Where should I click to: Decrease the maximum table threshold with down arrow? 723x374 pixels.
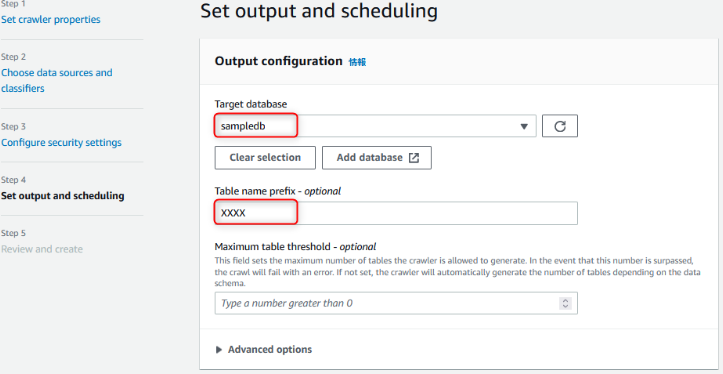coord(565,306)
